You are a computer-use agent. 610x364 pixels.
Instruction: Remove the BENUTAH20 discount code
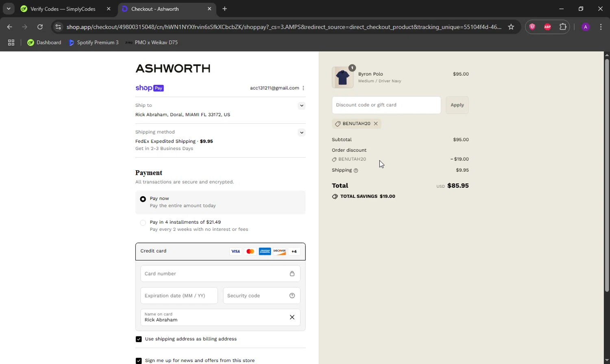coord(376,123)
